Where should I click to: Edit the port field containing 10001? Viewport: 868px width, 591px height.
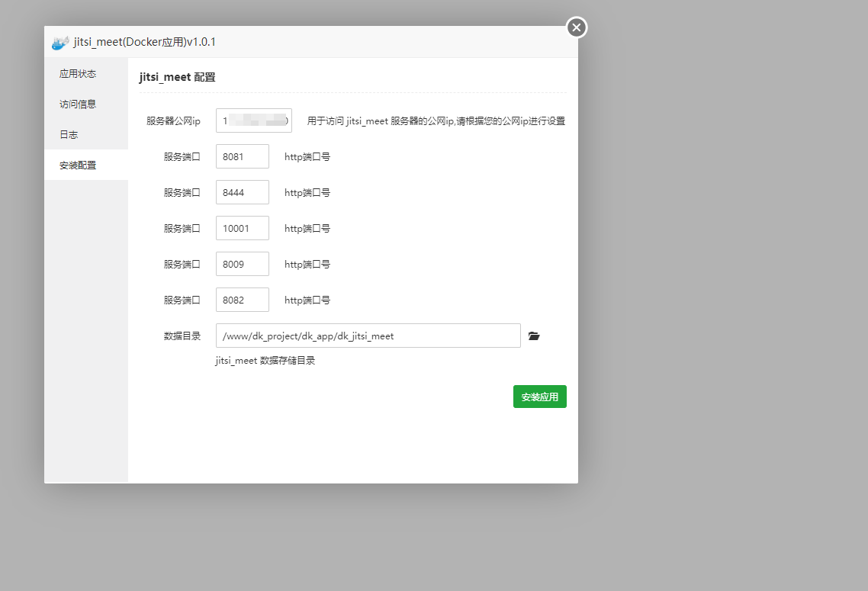click(x=243, y=228)
